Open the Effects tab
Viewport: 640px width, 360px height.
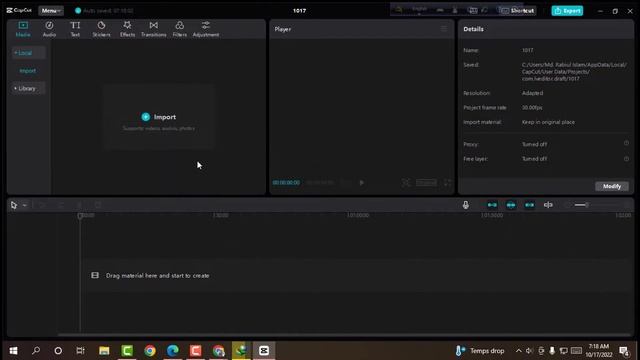point(127,29)
